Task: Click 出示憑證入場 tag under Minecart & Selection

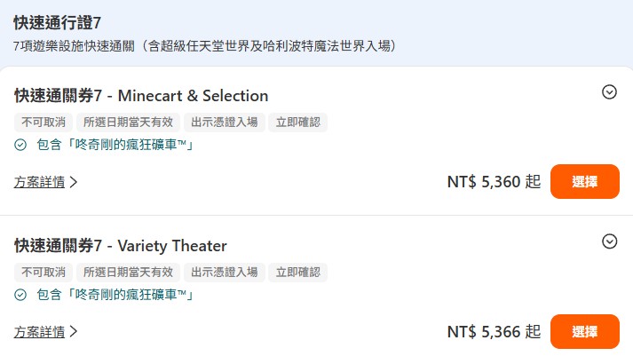Action: point(224,123)
